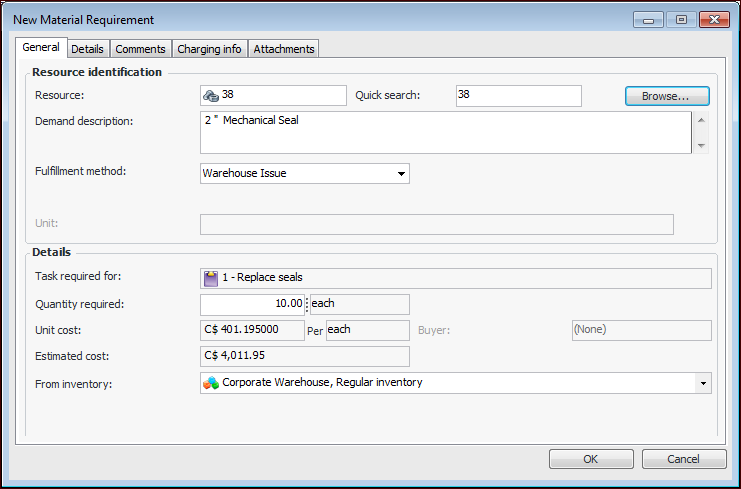Click into the Quick search field
The image size is (741, 489).
[x=518, y=96]
